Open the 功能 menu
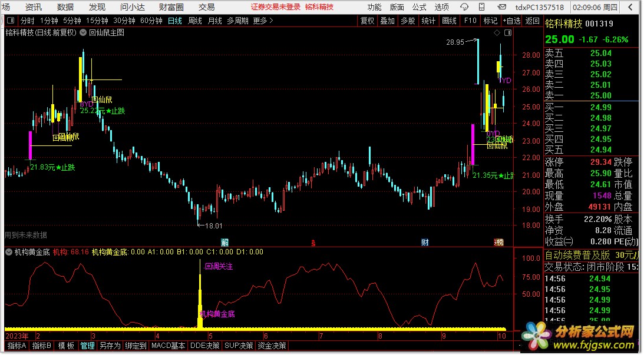The width and height of the screenshot is (644, 355). point(374,7)
